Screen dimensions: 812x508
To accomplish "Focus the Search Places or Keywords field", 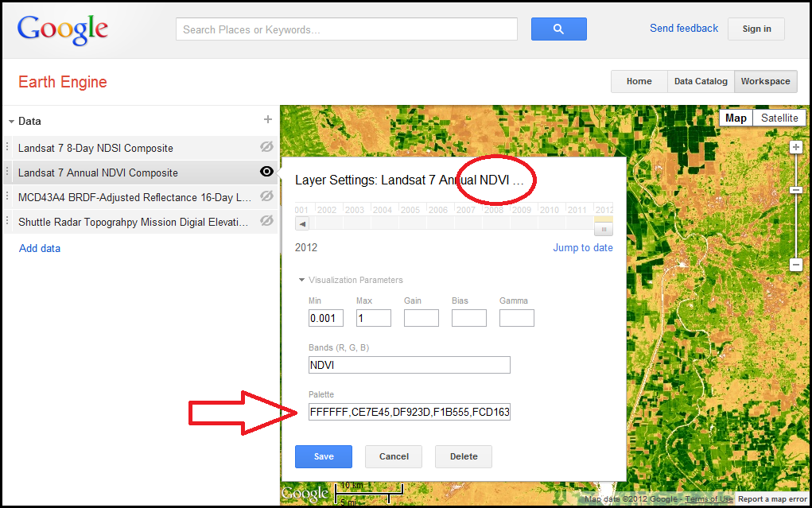I will coord(347,29).
